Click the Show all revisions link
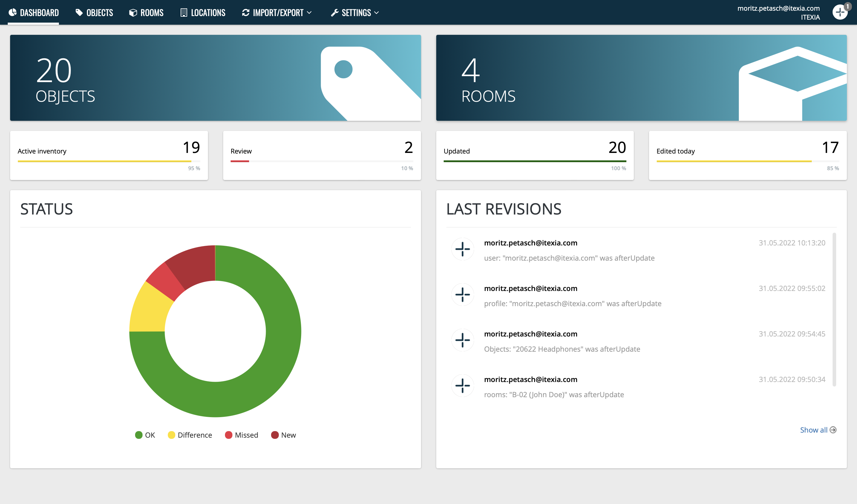Image resolution: width=857 pixels, height=504 pixels. click(x=813, y=430)
